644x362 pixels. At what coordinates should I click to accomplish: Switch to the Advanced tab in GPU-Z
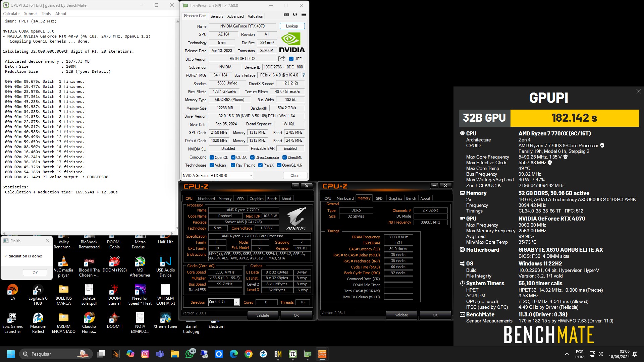[235, 16]
